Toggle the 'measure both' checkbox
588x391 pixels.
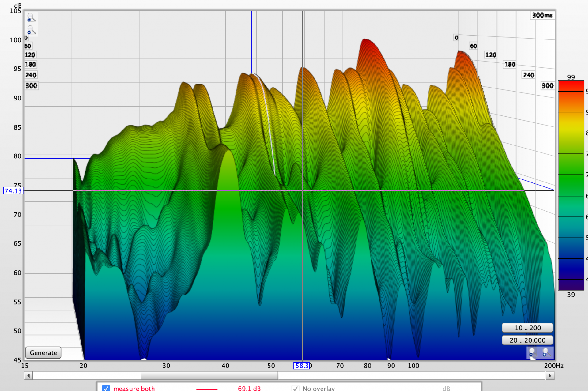click(106, 388)
